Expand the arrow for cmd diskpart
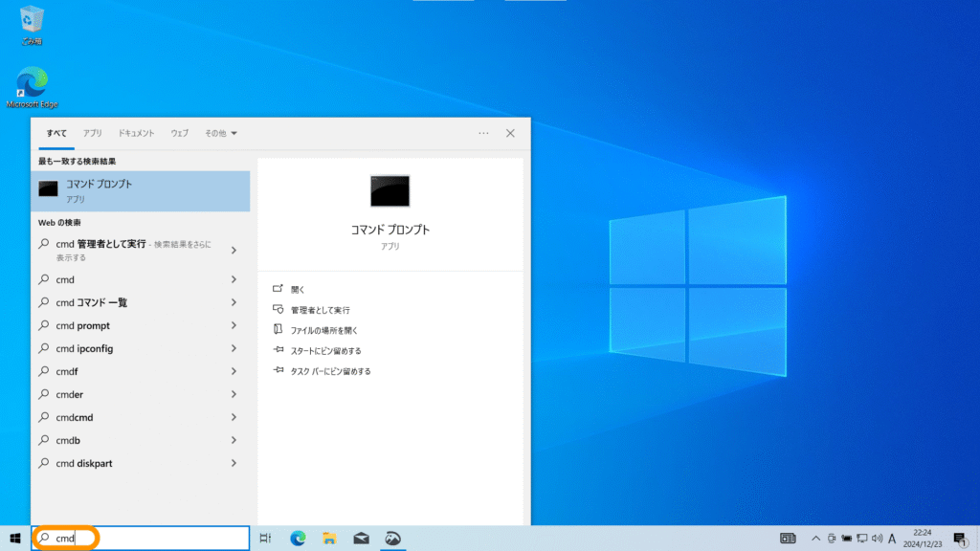 (234, 464)
